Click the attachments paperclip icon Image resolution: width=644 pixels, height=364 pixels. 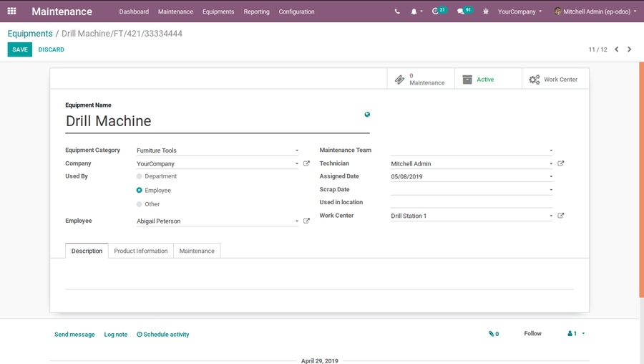coord(491,334)
